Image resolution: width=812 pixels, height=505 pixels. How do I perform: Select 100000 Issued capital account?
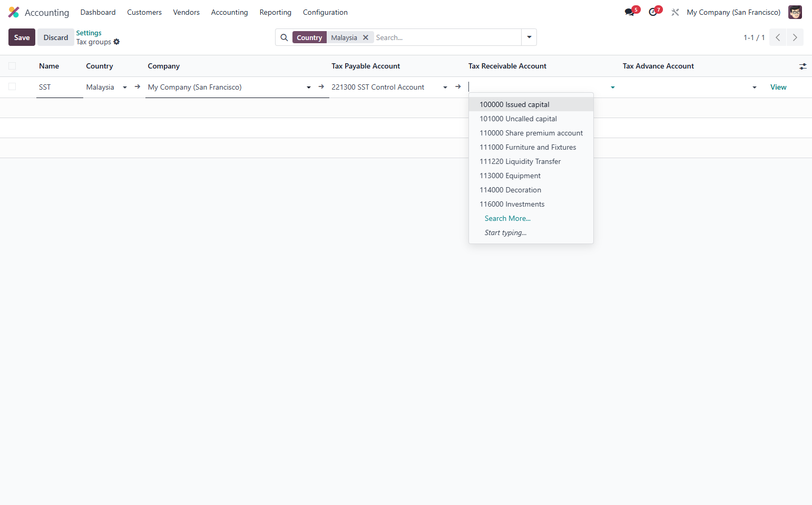pyautogui.click(x=531, y=104)
